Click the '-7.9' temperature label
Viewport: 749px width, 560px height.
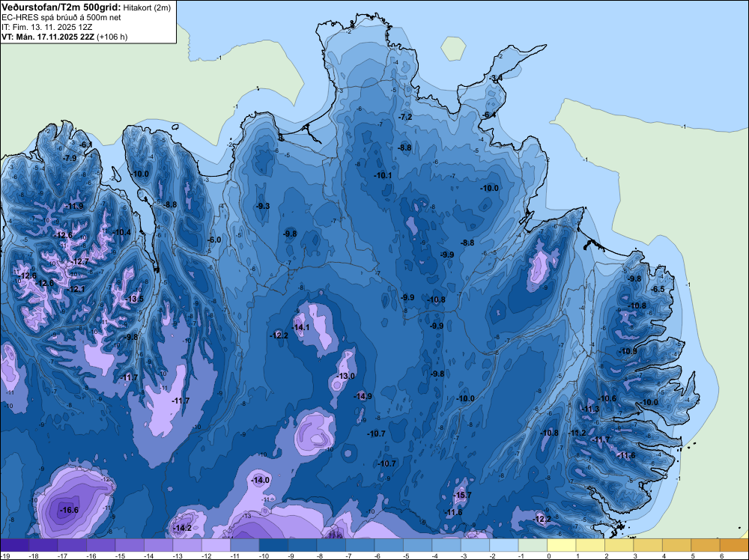[69, 158]
